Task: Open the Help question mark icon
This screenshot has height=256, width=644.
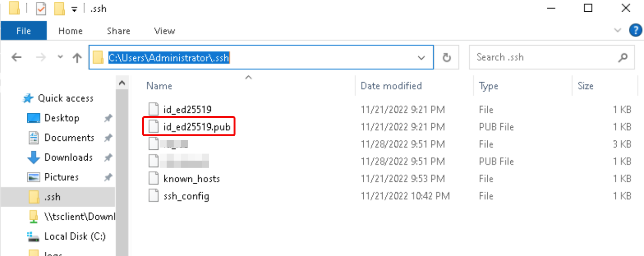Action: [635, 31]
